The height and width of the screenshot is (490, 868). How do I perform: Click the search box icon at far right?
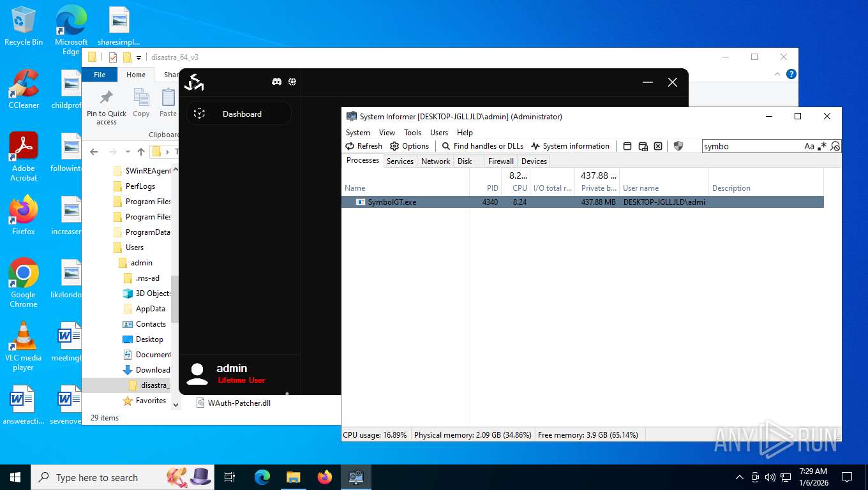pyautogui.click(x=835, y=146)
